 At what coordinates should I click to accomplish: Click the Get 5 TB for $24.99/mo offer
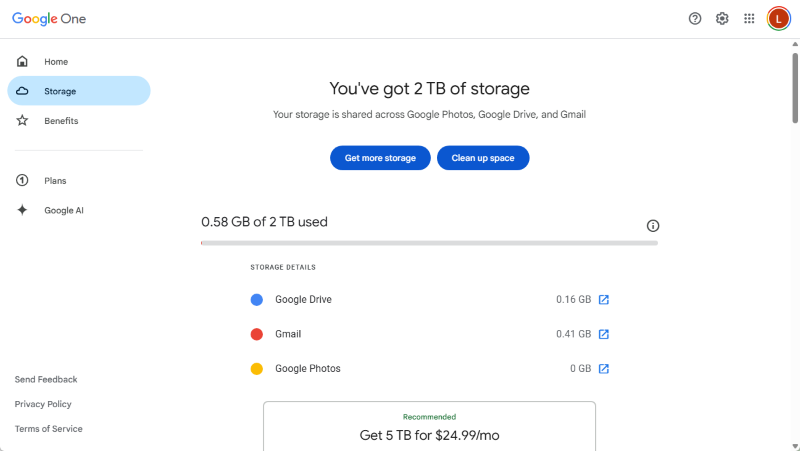point(430,426)
